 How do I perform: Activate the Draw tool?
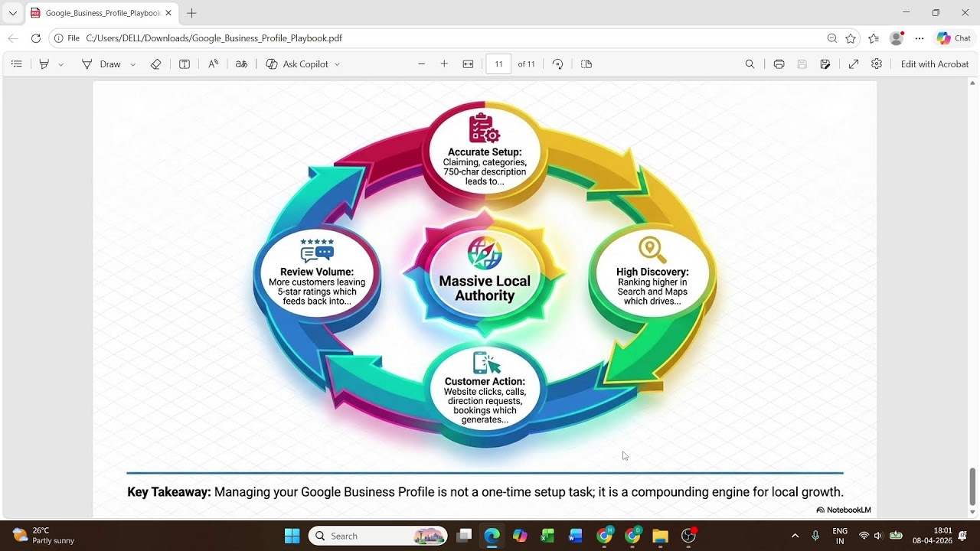coord(101,64)
